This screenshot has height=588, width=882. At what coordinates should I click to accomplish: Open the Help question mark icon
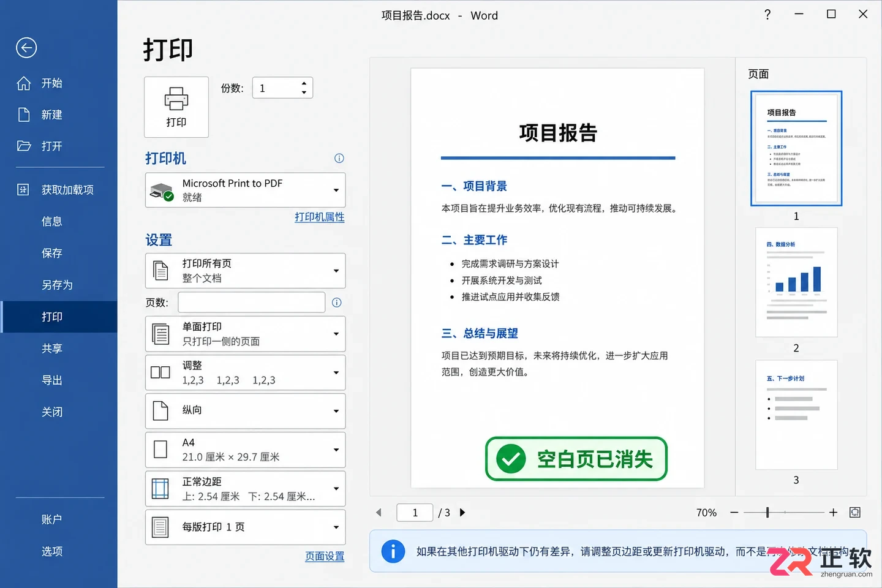[x=767, y=15]
